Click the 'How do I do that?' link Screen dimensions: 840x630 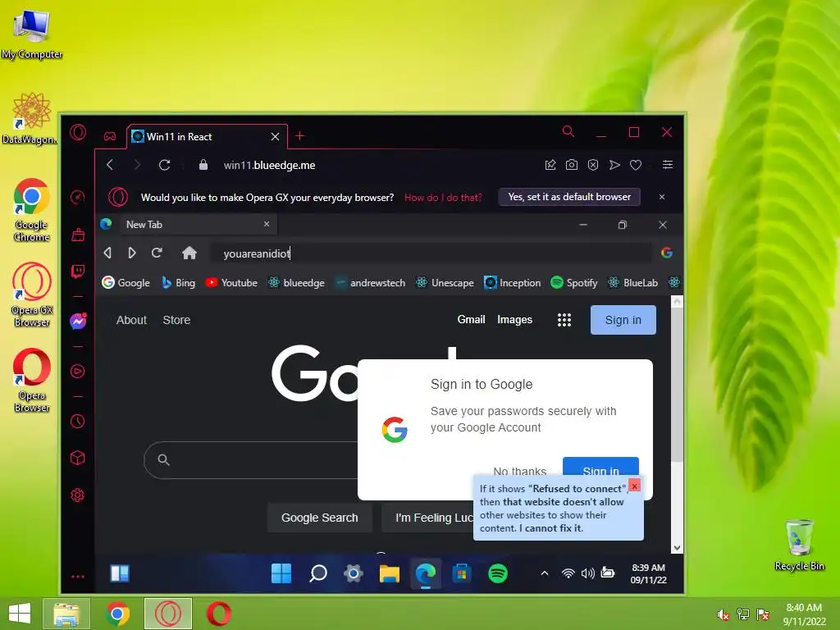[x=443, y=197]
